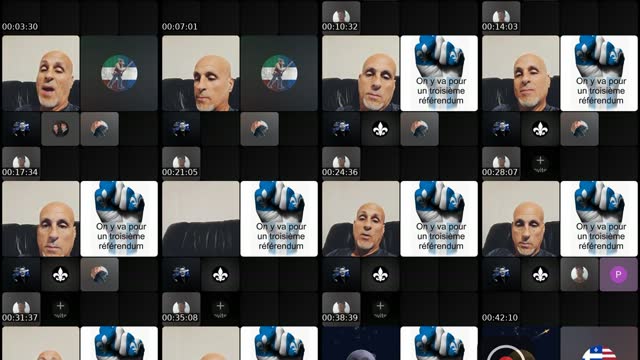
Task: Click the 00:14:03 timestamp label
Action: click(500, 27)
